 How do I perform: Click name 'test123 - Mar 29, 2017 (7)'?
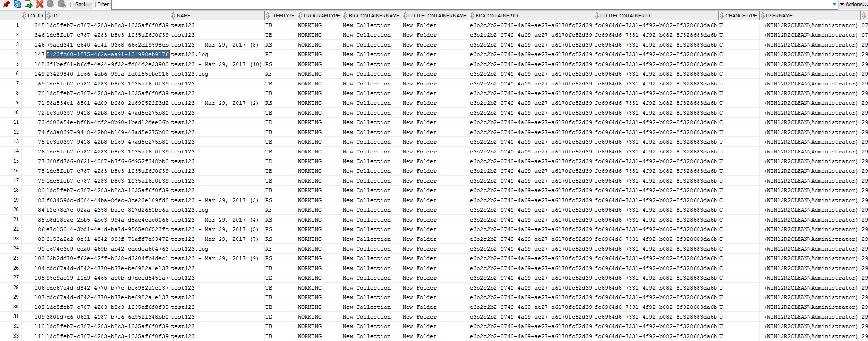pos(215,239)
